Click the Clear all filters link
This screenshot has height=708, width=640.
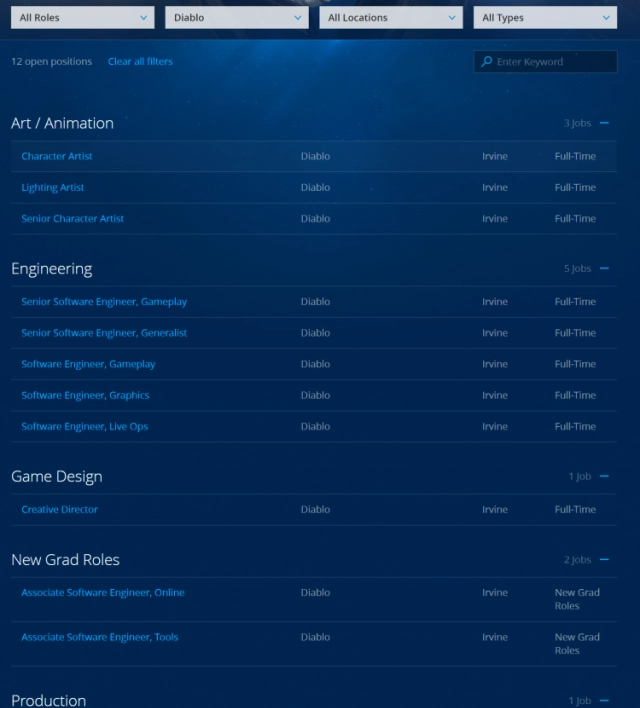pyautogui.click(x=140, y=62)
